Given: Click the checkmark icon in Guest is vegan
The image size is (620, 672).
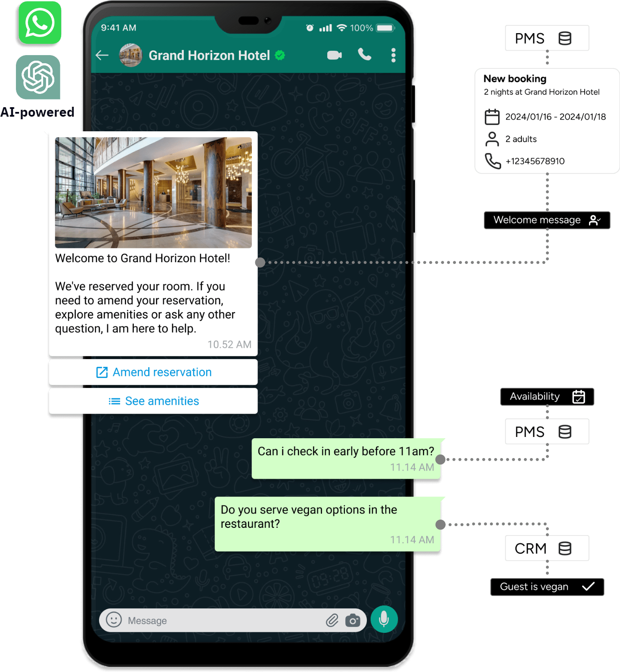Looking at the screenshot, I should (x=588, y=586).
